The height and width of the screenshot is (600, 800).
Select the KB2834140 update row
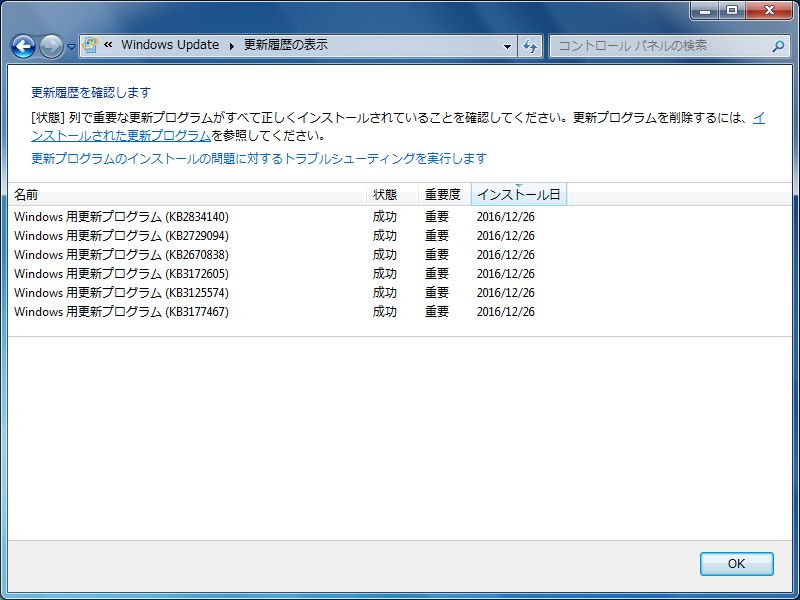tap(399, 217)
